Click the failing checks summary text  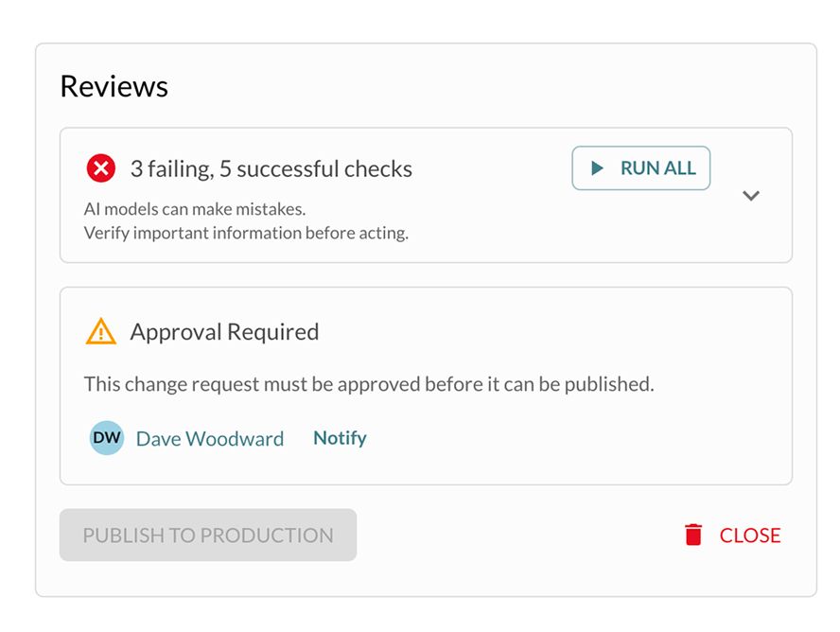click(x=271, y=167)
